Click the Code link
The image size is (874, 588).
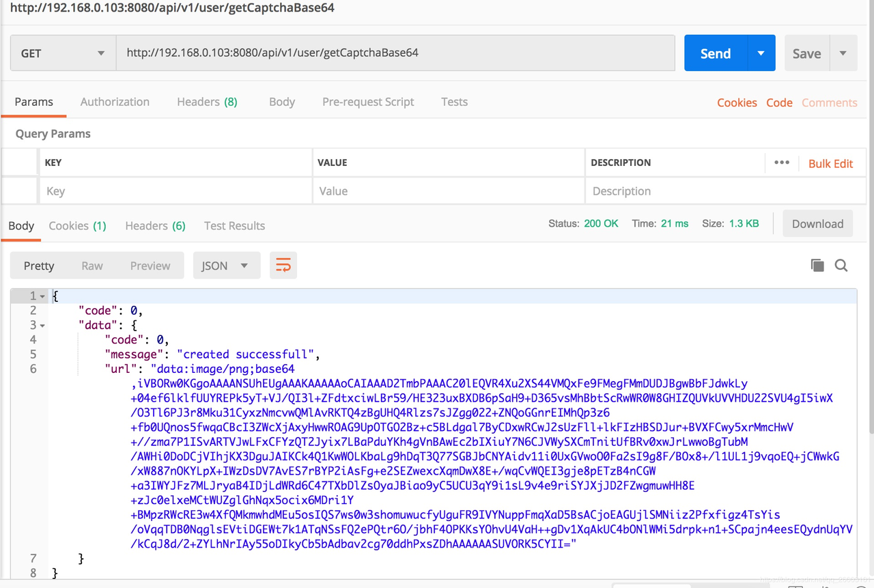[x=779, y=102]
